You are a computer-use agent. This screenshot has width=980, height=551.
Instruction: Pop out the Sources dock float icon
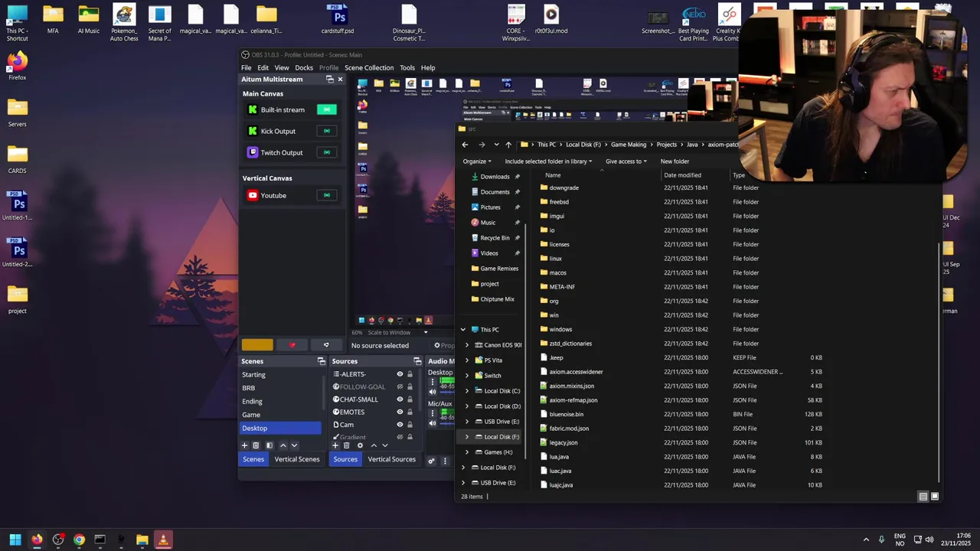417,361
